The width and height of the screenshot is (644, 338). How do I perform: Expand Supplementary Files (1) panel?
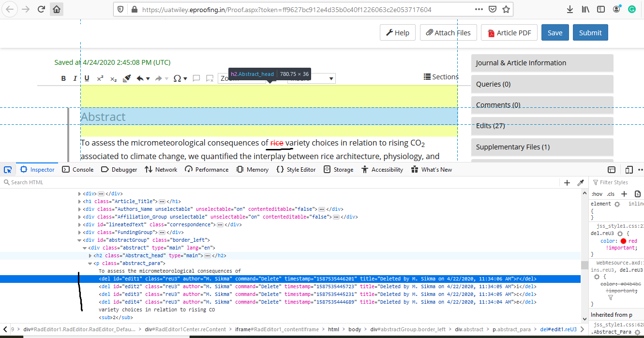[542, 147]
